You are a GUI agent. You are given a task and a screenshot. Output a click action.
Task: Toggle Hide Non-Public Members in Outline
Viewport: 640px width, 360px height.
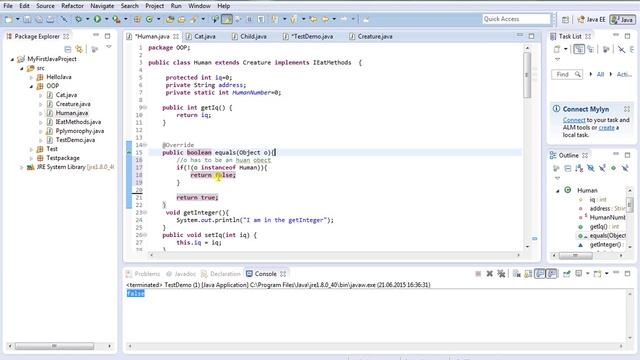pos(613,168)
